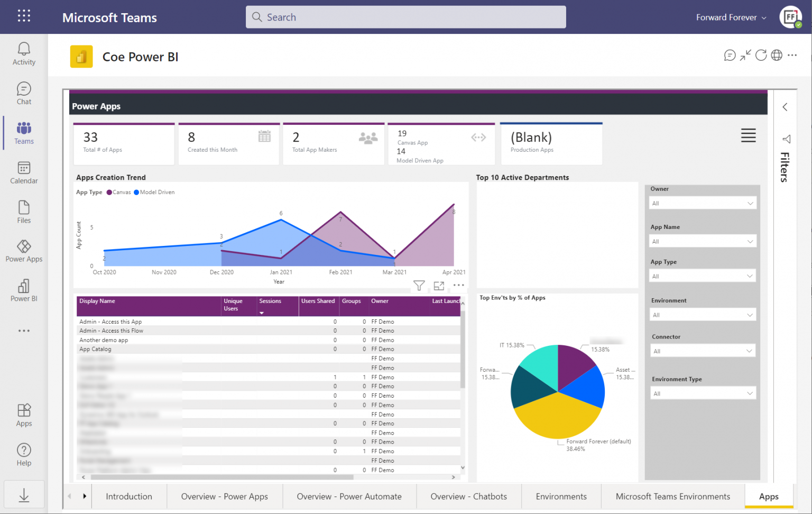Open focus mode for the apps table
This screenshot has width=812, height=514.
click(439, 286)
